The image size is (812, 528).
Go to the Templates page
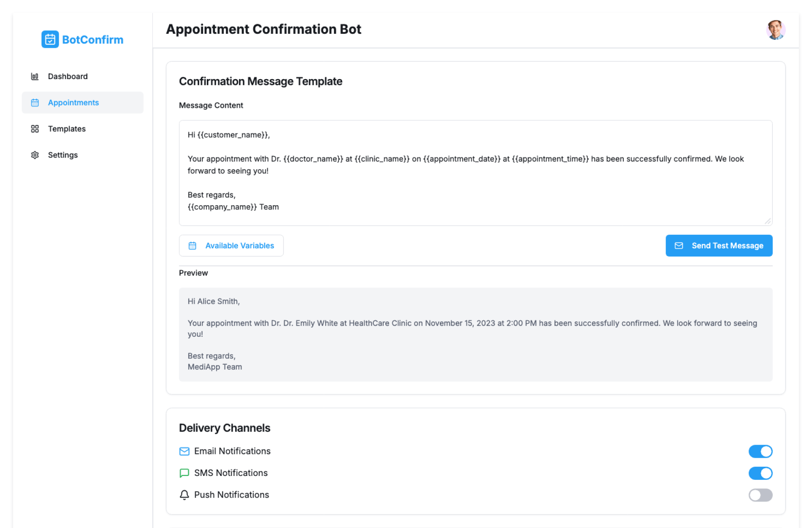pos(67,129)
